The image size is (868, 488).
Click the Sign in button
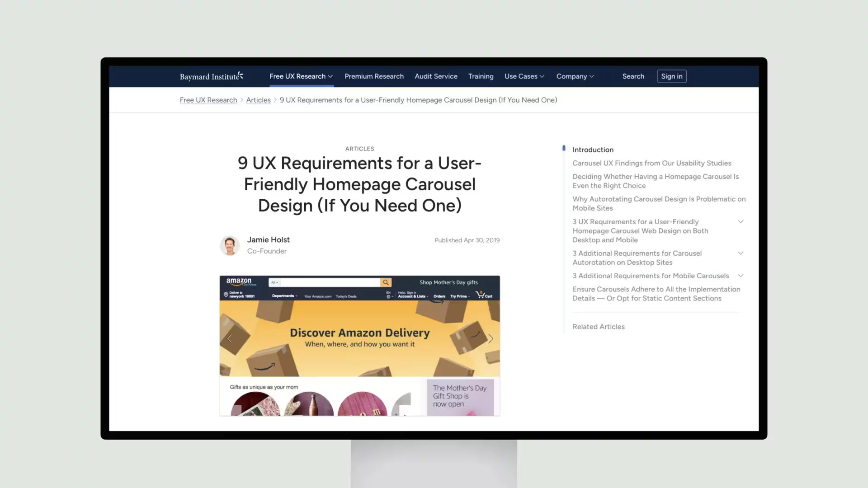(672, 76)
